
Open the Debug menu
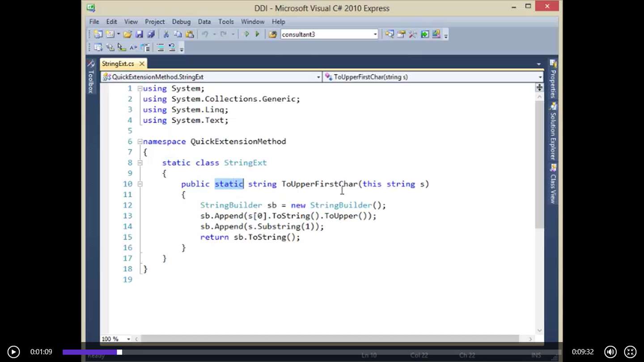coord(181,21)
